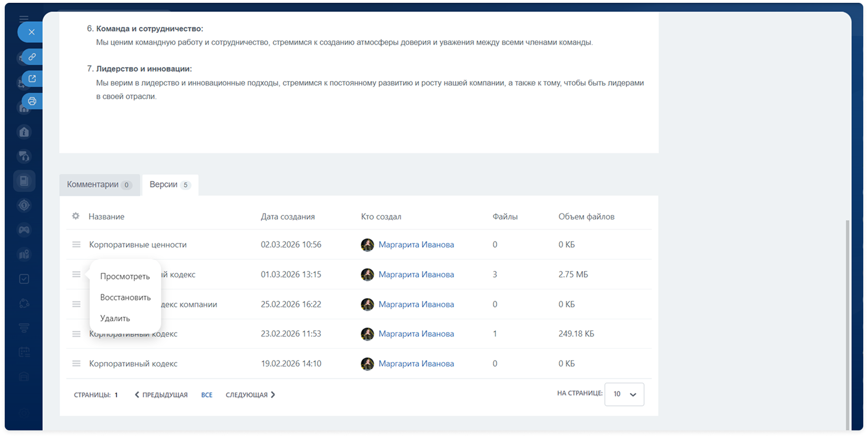Viewport: 868px width, 437px height.
Task: Click the headset support icon in sidebar
Action: click(x=24, y=156)
